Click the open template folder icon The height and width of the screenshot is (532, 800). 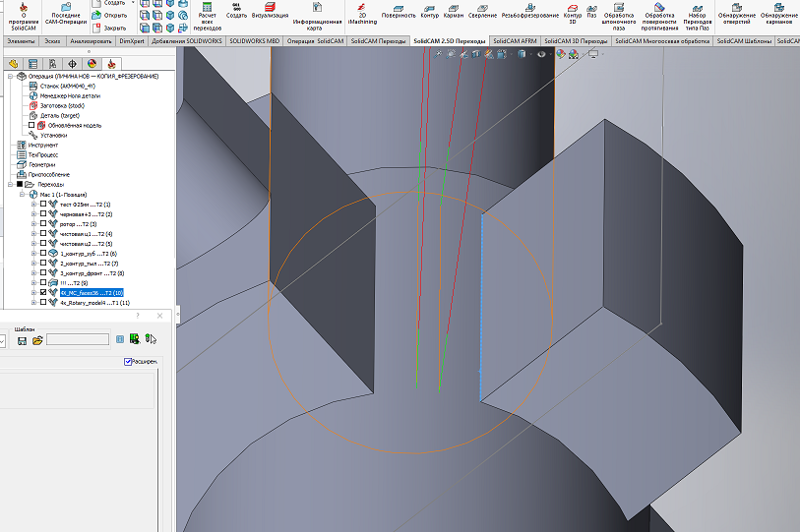[x=37, y=339]
